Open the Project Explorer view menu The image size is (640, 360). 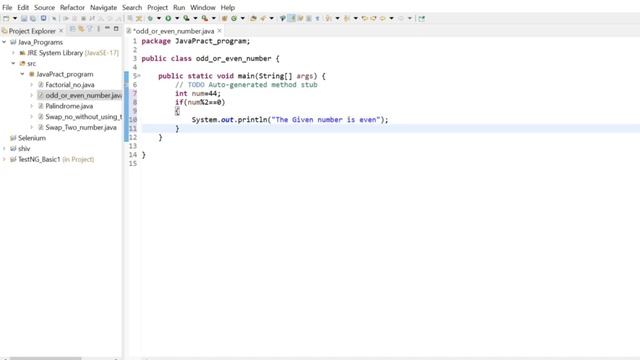[x=98, y=29]
